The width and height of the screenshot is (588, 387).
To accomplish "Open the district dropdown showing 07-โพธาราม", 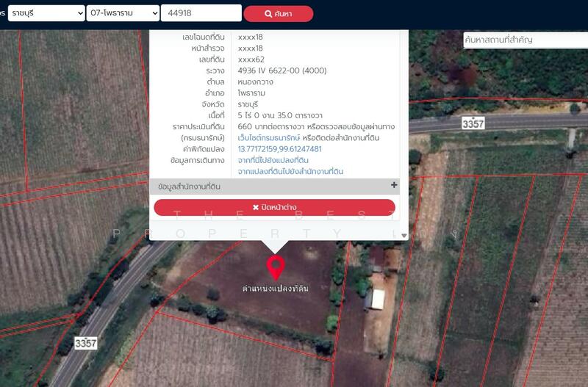I will [122, 13].
